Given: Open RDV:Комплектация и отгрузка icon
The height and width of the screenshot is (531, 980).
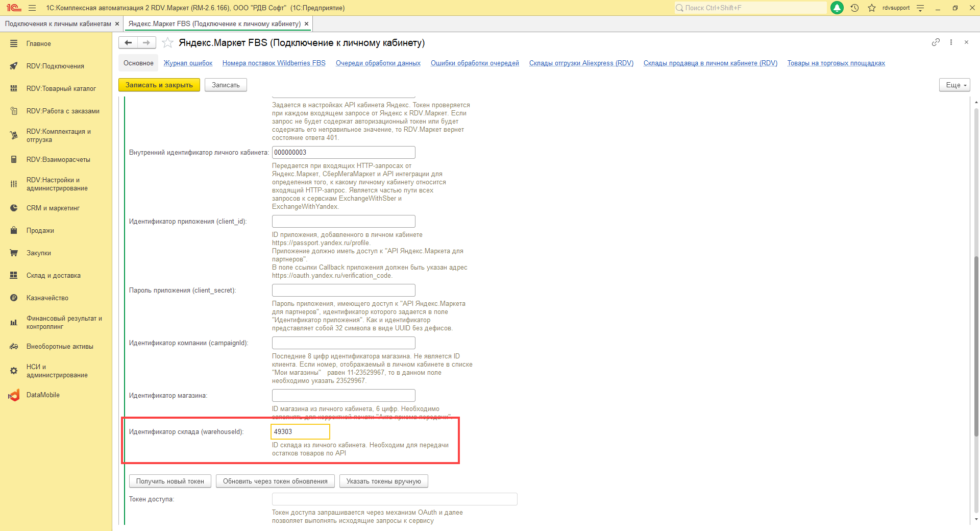Looking at the screenshot, I should tap(14, 136).
